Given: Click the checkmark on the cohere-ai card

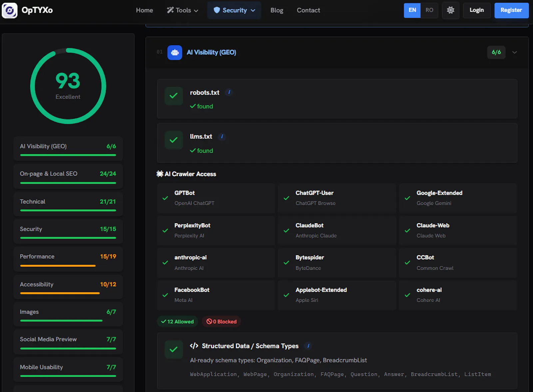Looking at the screenshot, I should [407, 295].
